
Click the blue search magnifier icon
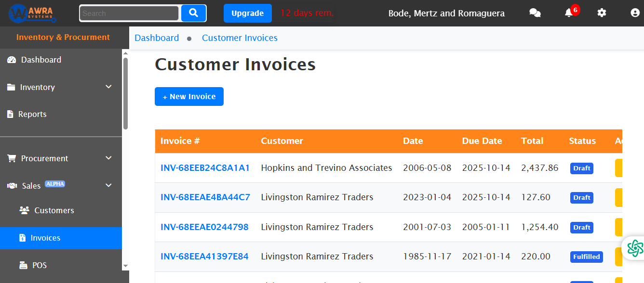click(x=193, y=13)
